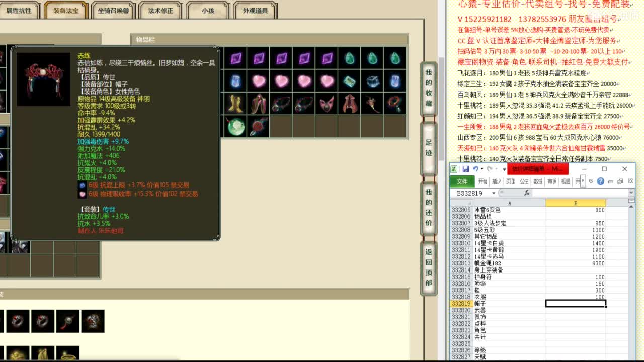Image resolution: width=644 pixels, height=362 pixels.
Task: Select the cell containing 幌金绳182
Action: [509, 263]
